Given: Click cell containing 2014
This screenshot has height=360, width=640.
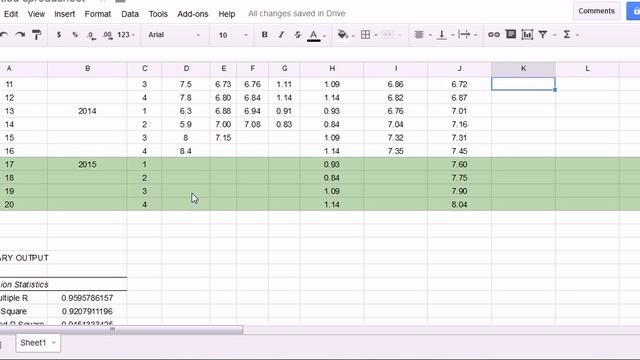Looking at the screenshot, I should pos(87,111).
